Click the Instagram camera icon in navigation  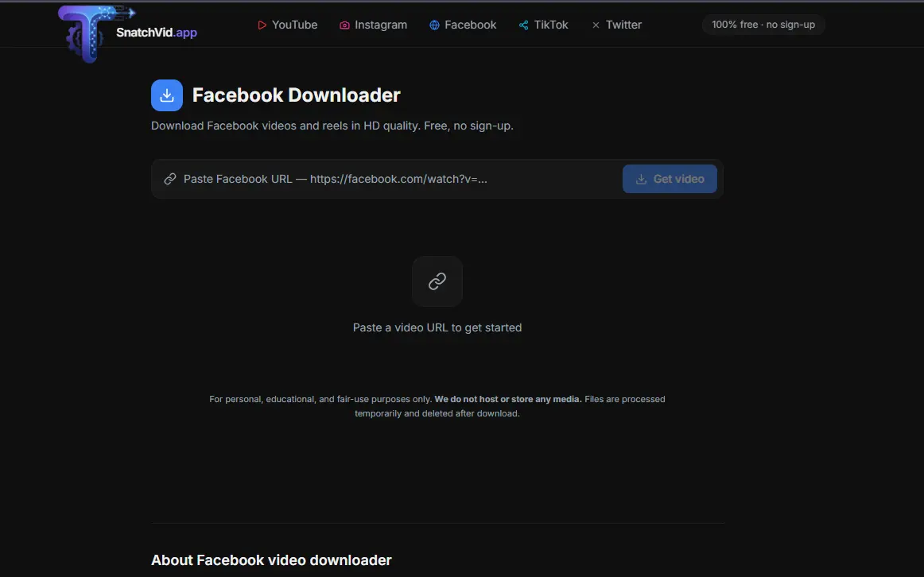pyautogui.click(x=345, y=25)
